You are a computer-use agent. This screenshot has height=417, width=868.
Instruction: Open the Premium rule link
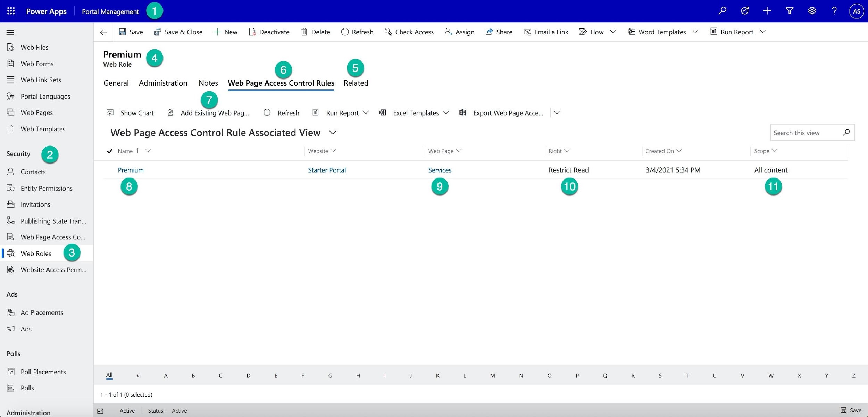pyautogui.click(x=131, y=170)
